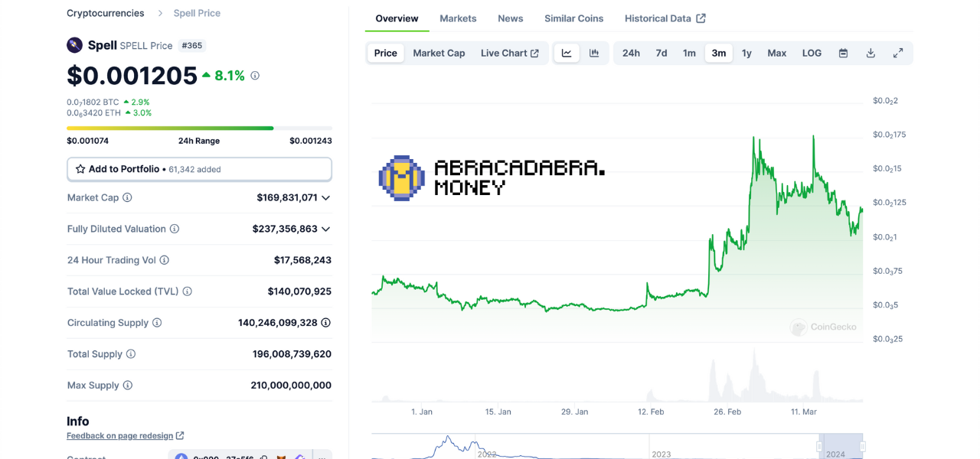The image size is (980, 459).
Task: Expand chart to fullscreen
Action: [898, 53]
